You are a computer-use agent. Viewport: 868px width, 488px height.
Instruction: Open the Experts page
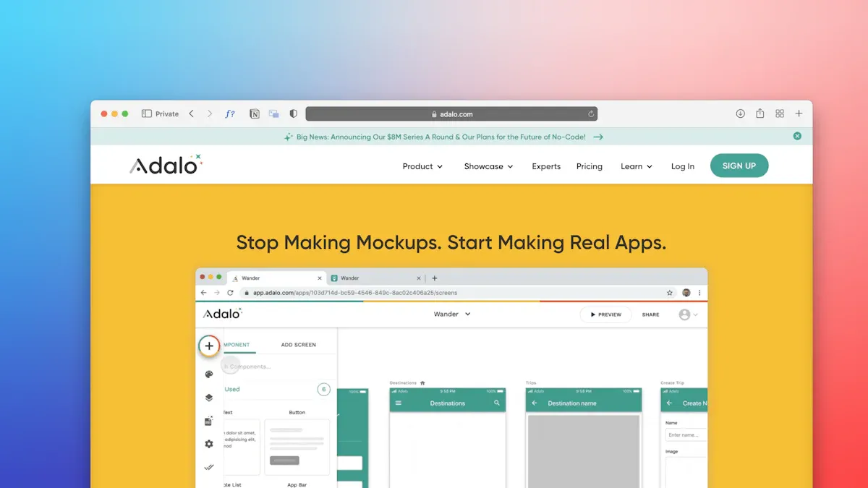pos(546,166)
